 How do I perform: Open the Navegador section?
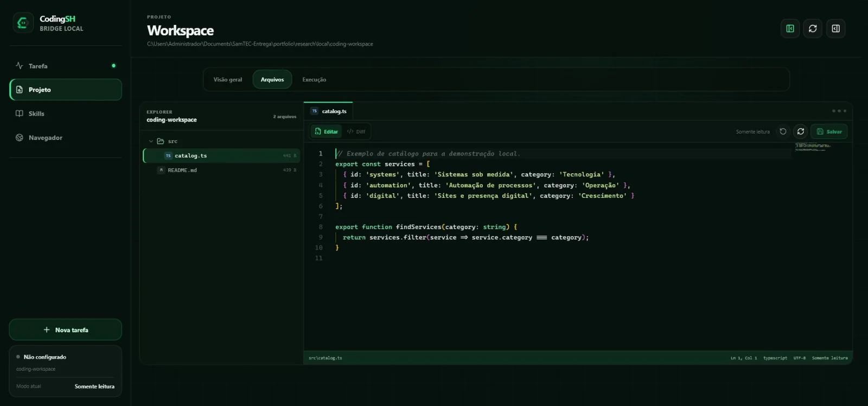tap(65, 137)
